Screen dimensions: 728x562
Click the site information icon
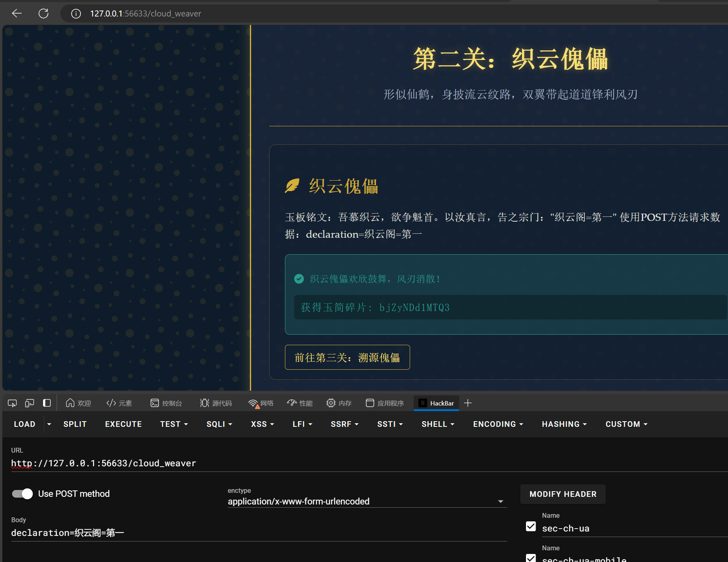76,14
